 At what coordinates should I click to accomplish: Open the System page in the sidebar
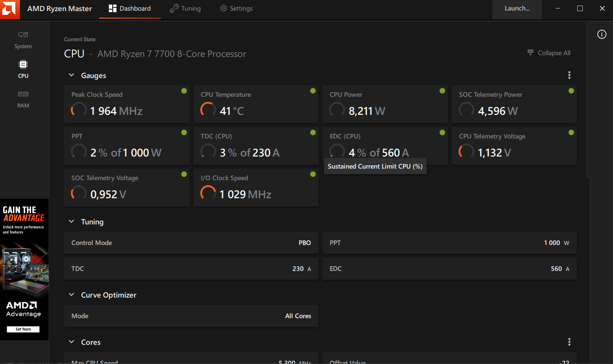pyautogui.click(x=23, y=40)
